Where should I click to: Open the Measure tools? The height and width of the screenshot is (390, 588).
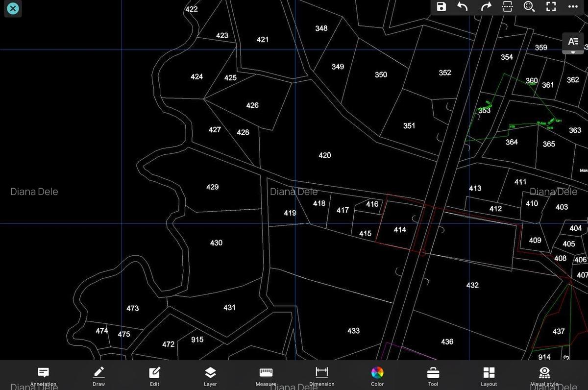pos(266,376)
